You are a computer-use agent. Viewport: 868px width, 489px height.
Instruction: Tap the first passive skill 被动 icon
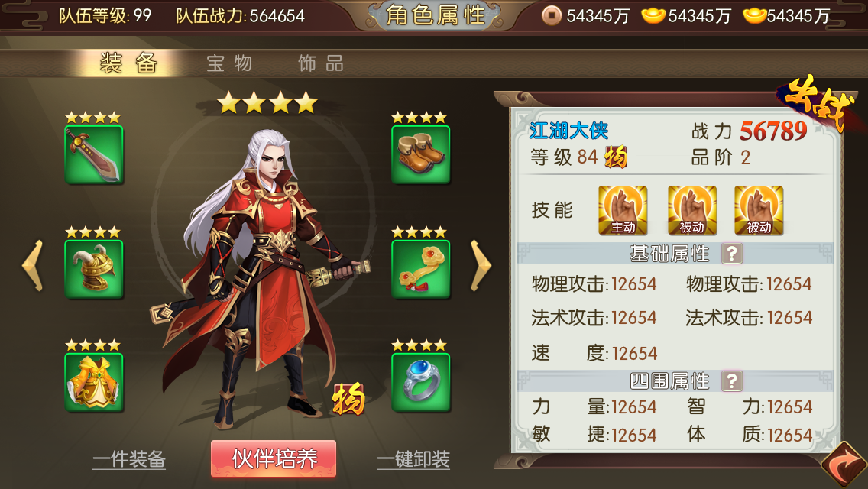[x=692, y=210]
